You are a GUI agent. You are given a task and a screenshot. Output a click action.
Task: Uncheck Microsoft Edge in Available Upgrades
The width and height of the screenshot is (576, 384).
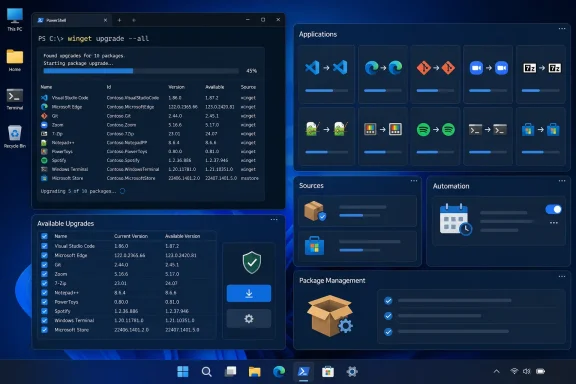(44, 255)
